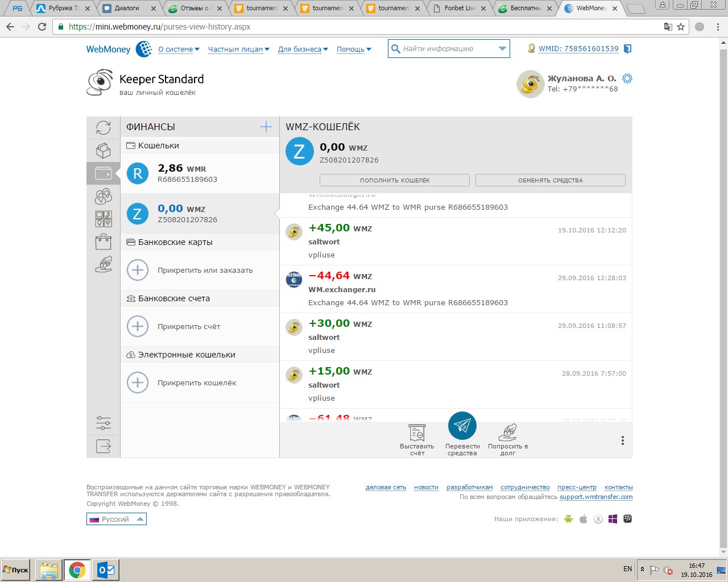Click the Прикрепить счёт plus button
This screenshot has height=582, width=728.
[138, 326]
